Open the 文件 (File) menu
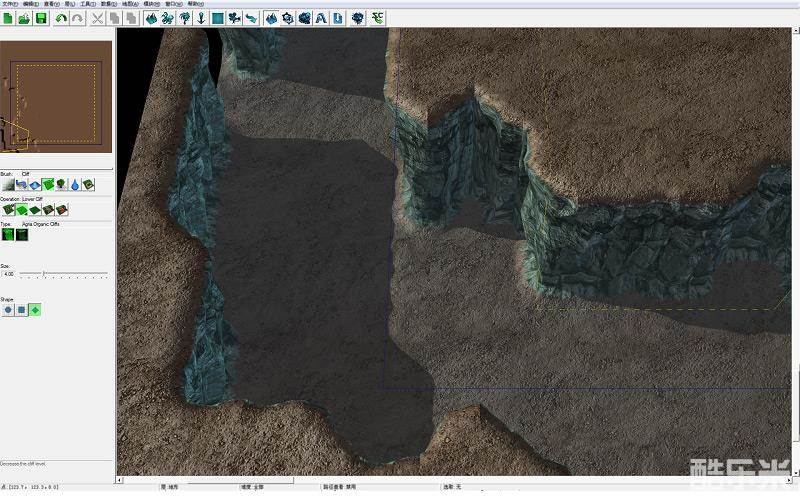 click(9, 4)
